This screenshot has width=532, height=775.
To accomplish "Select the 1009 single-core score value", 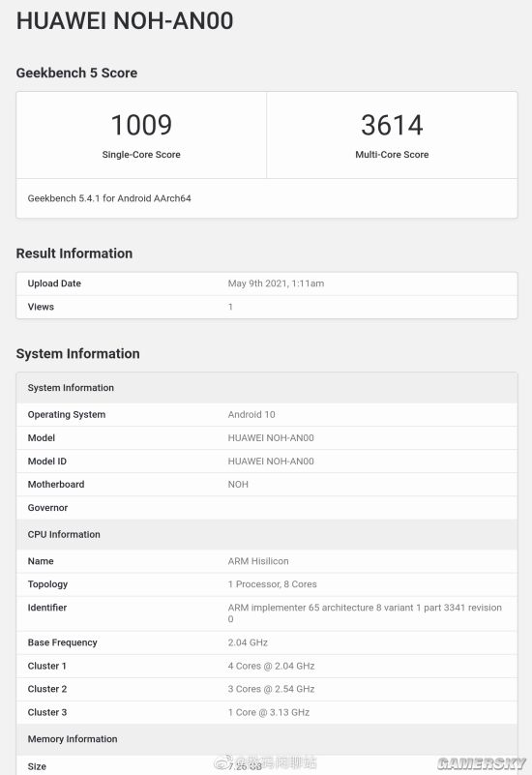I will pyautogui.click(x=141, y=125).
